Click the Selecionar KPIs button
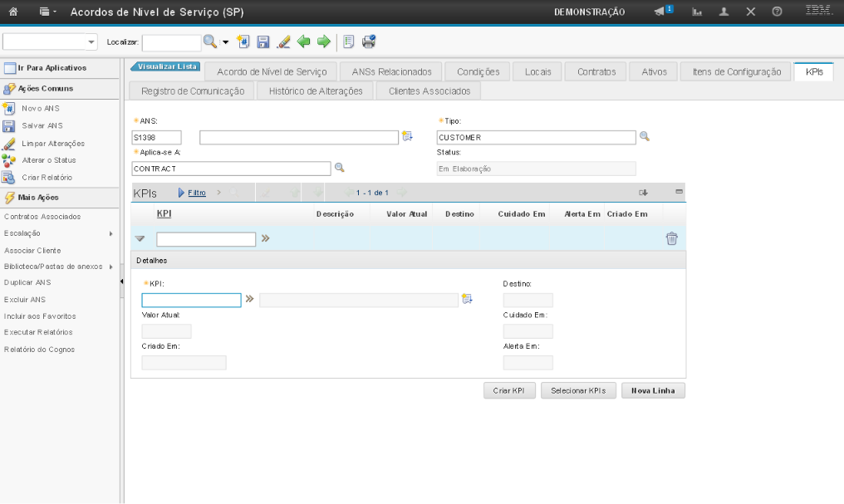The width and height of the screenshot is (844, 504). (x=577, y=390)
